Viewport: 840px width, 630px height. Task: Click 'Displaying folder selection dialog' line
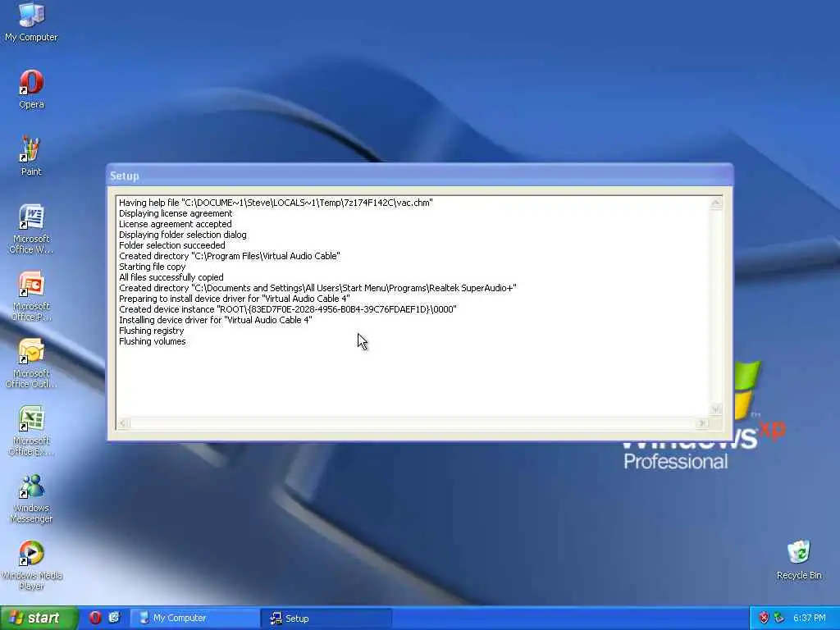pyautogui.click(x=182, y=235)
